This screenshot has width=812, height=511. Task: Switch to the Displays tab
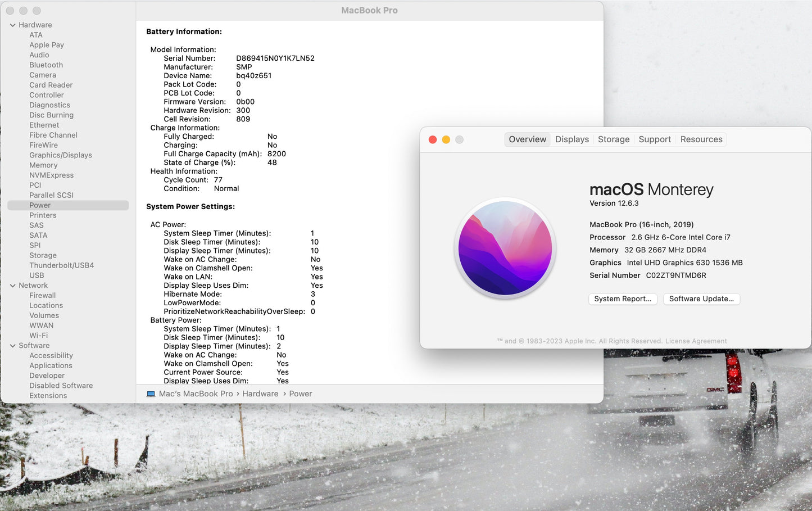(571, 139)
